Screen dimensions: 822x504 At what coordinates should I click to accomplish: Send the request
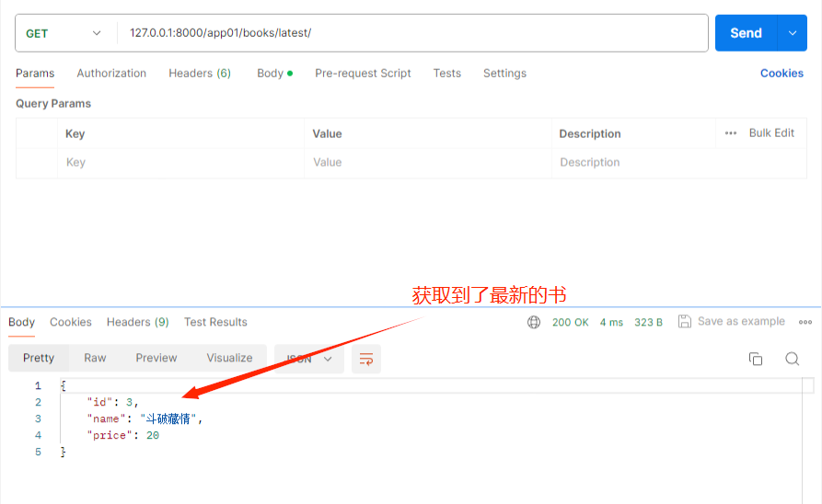click(x=746, y=33)
